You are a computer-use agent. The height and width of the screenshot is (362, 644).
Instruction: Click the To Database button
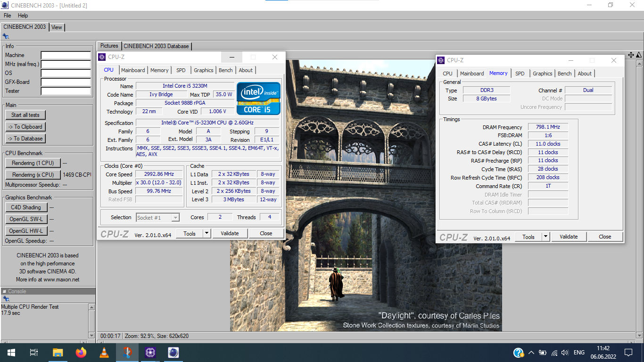click(25, 139)
